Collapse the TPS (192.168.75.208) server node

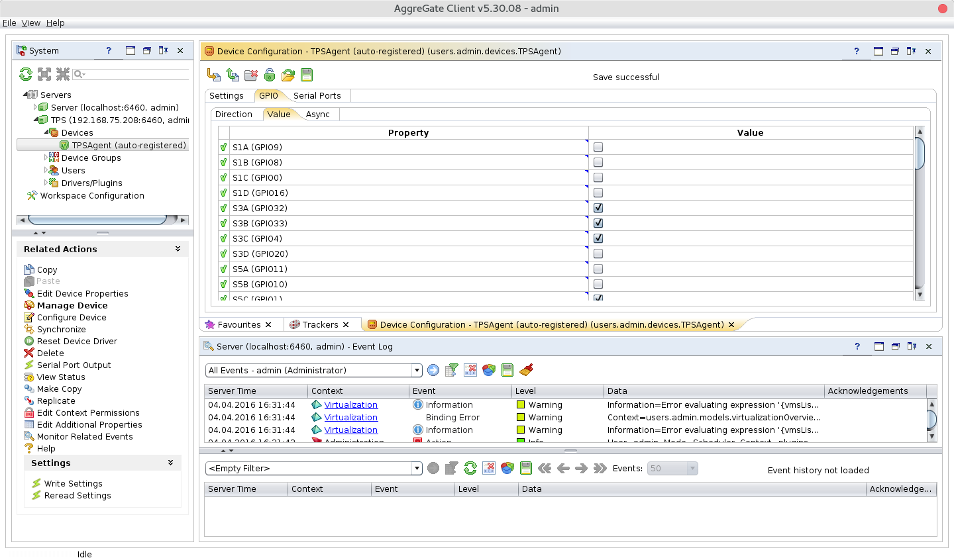[x=35, y=120]
